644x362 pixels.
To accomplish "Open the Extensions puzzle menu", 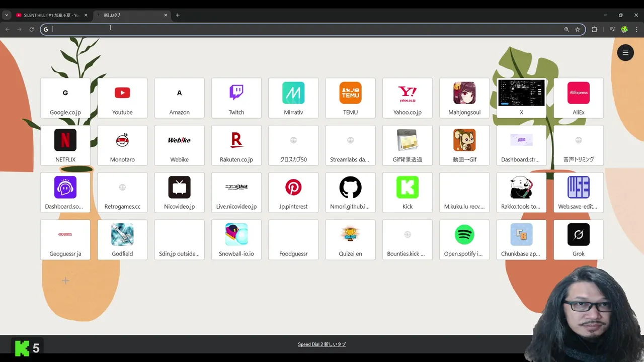I will [x=594, y=29].
